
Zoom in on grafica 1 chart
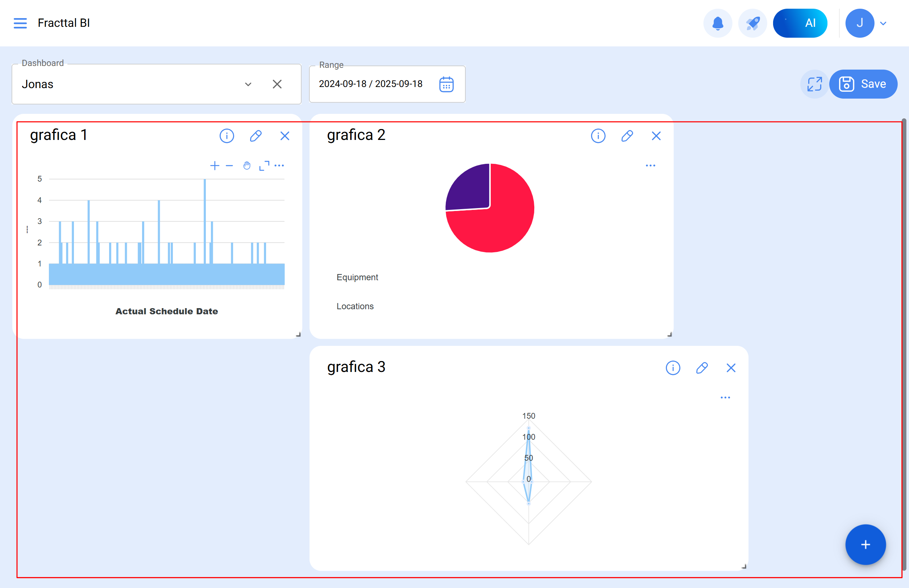pyautogui.click(x=215, y=166)
